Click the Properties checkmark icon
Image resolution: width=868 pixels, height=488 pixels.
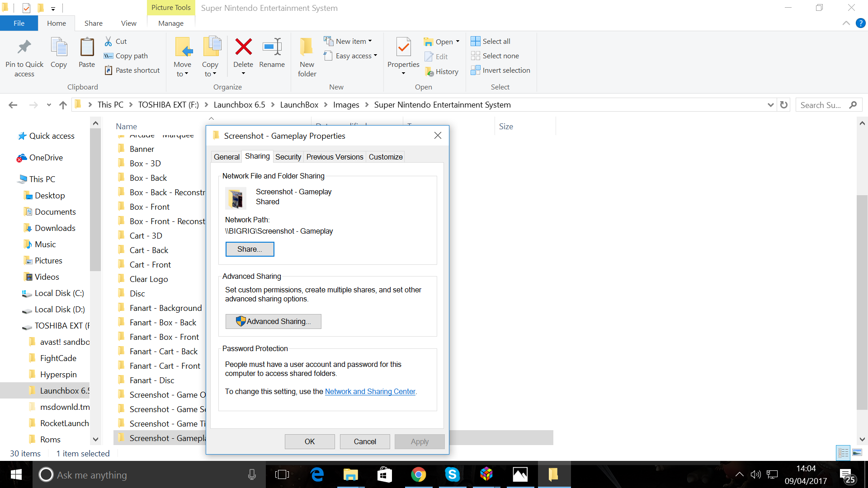(403, 47)
